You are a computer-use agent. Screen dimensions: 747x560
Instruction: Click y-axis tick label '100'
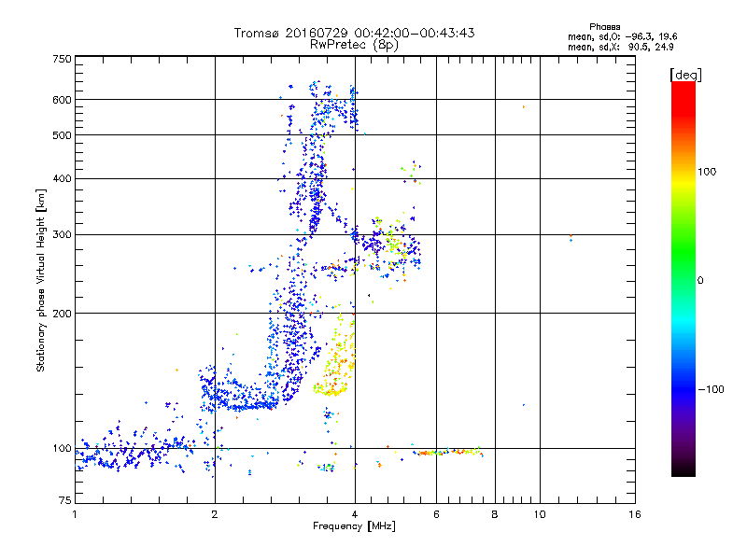(x=62, y=449)
